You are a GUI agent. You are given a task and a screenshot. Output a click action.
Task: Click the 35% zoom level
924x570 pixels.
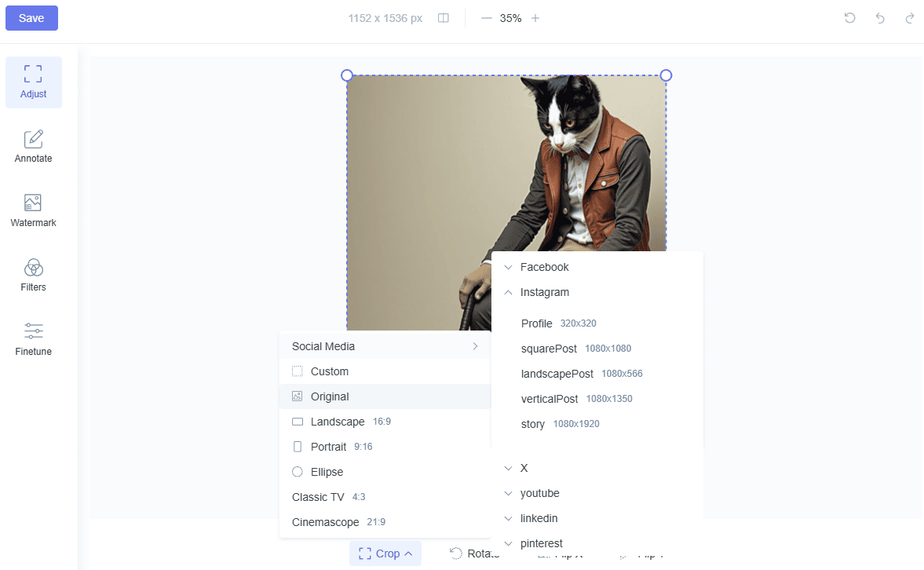click(510, 18)
